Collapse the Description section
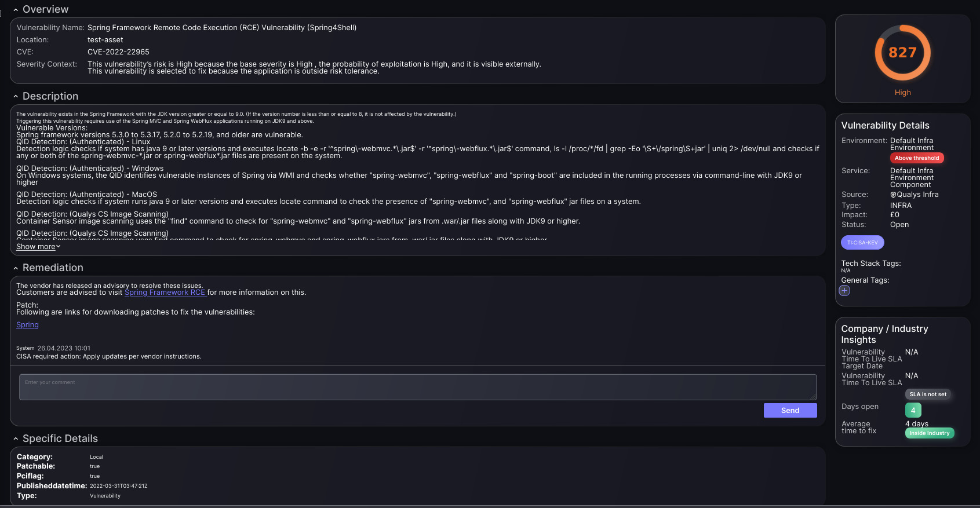Viewport: 980px width, 508px height. [16, 97]
